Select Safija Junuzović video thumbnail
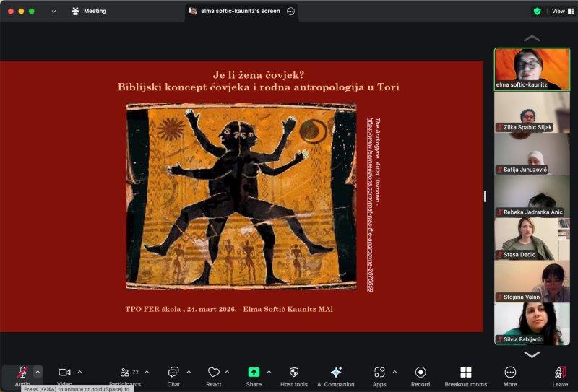Image resolution: width=578 pixels, height=392 pixels. 532,154
